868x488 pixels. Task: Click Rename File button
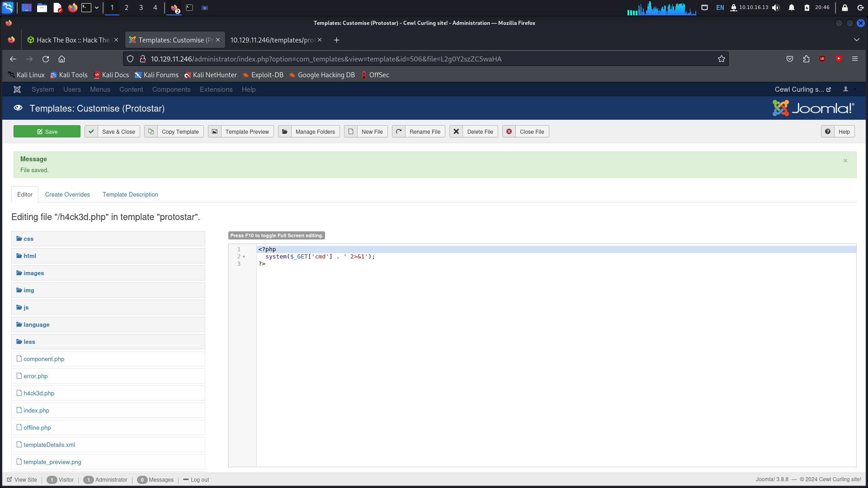(419, 131)
